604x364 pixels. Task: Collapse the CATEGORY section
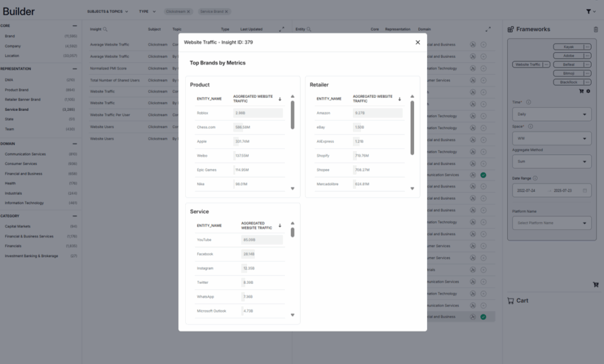(75, 216)
